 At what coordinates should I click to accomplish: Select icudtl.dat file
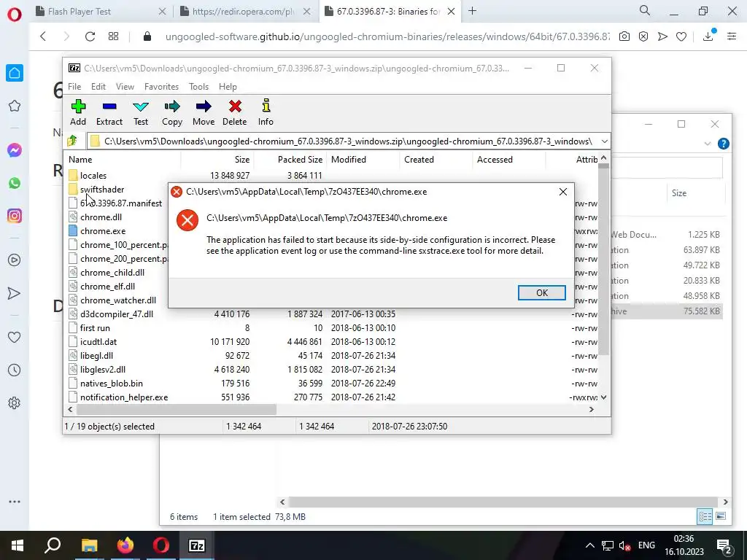(x=98, y=342)
